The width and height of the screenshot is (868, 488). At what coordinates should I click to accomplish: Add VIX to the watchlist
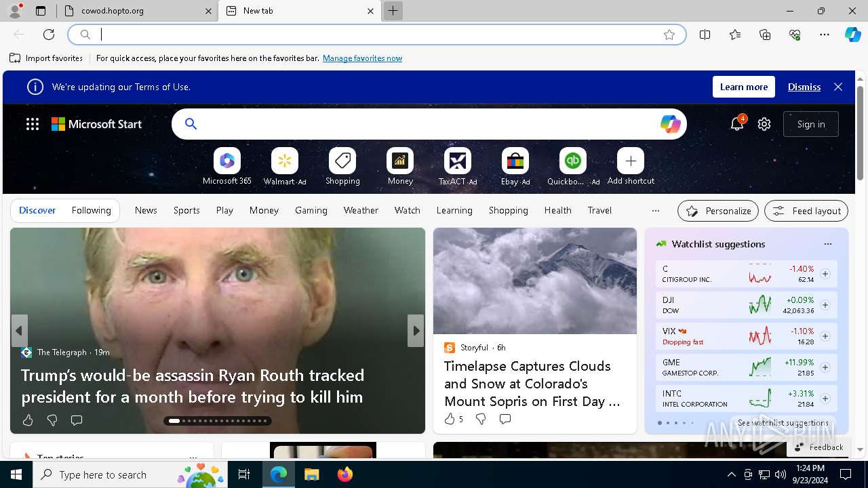[825, 336]
